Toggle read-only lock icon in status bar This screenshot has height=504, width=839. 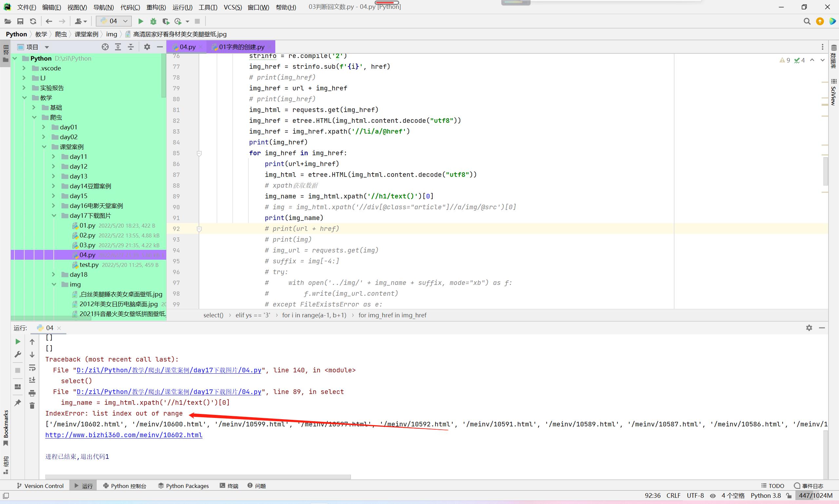pos(789,496)
